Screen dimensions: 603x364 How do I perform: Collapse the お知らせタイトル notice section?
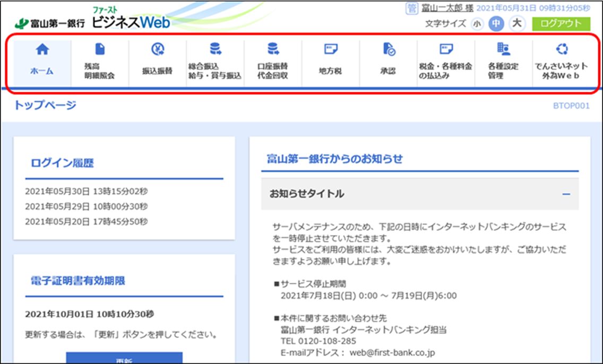[566, 195]
